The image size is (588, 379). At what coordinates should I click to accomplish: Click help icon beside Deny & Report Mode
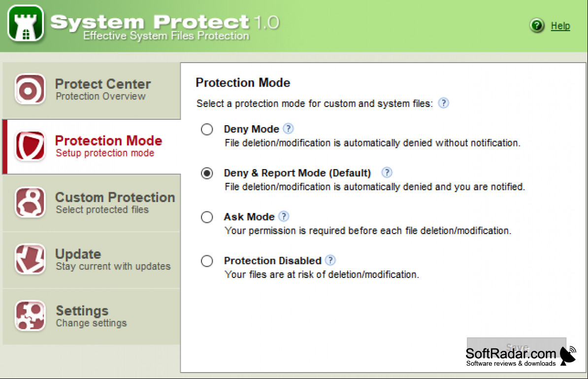click(387, 172)
